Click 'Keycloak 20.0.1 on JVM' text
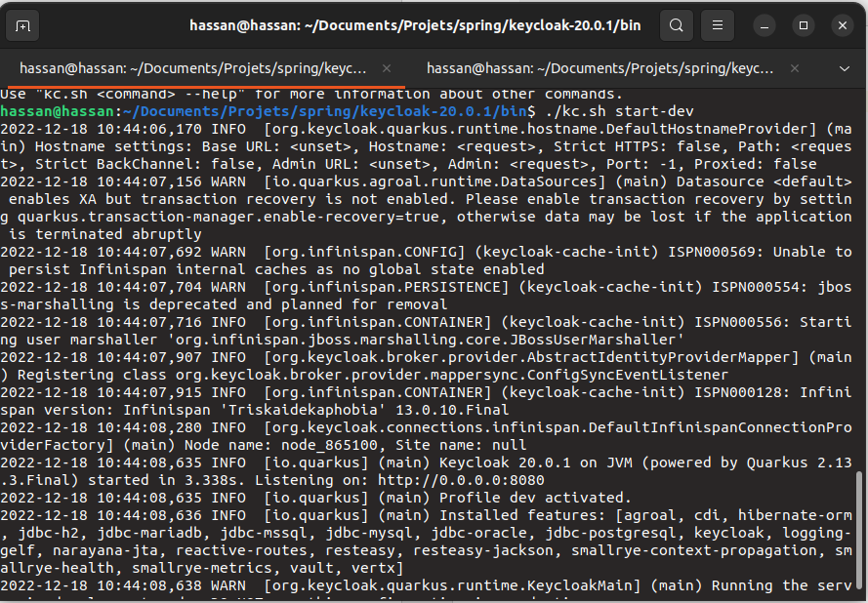Viewport: 868px width, 603px height. (535, 462)
